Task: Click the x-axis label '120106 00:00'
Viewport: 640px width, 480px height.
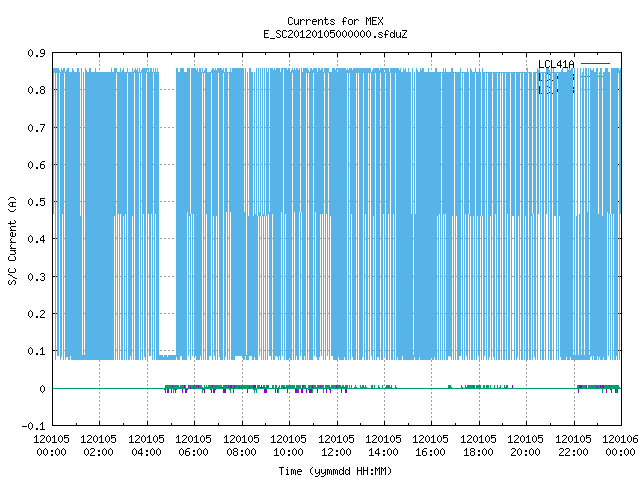Action: [620, 446]
